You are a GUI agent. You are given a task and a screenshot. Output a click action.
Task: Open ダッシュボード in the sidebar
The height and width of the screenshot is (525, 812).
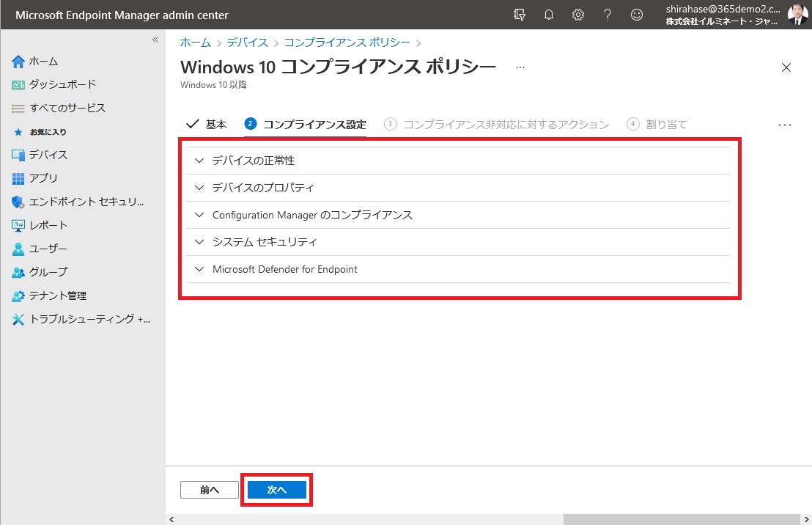point(63,84)
